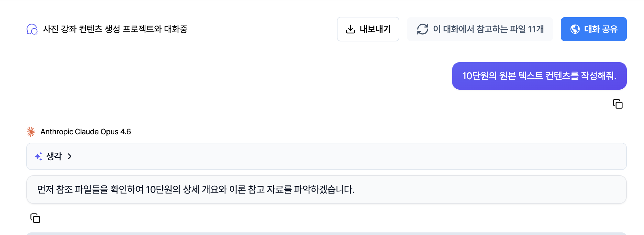Expand the 생각 thinking section label

coord(54,156)
